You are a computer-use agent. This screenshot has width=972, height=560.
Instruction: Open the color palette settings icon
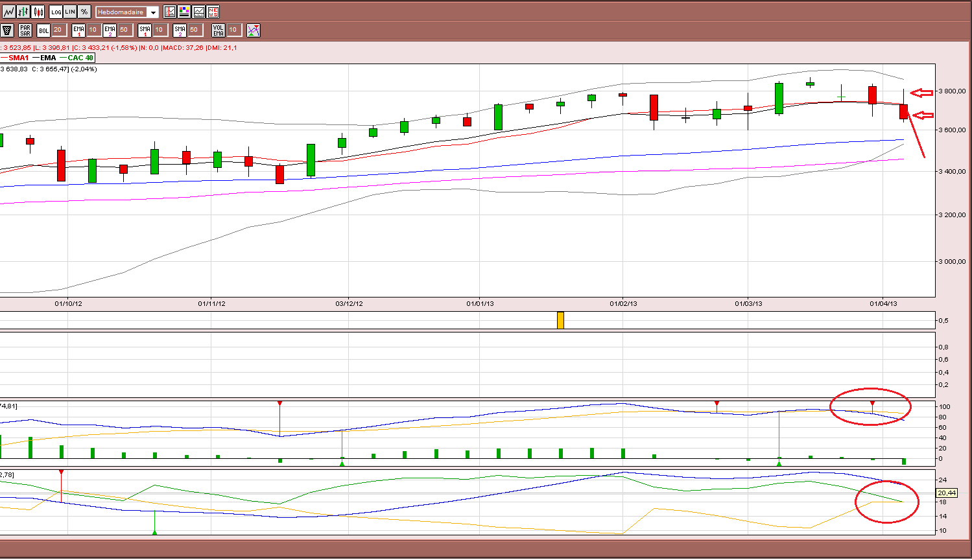[x=184, y=12]
